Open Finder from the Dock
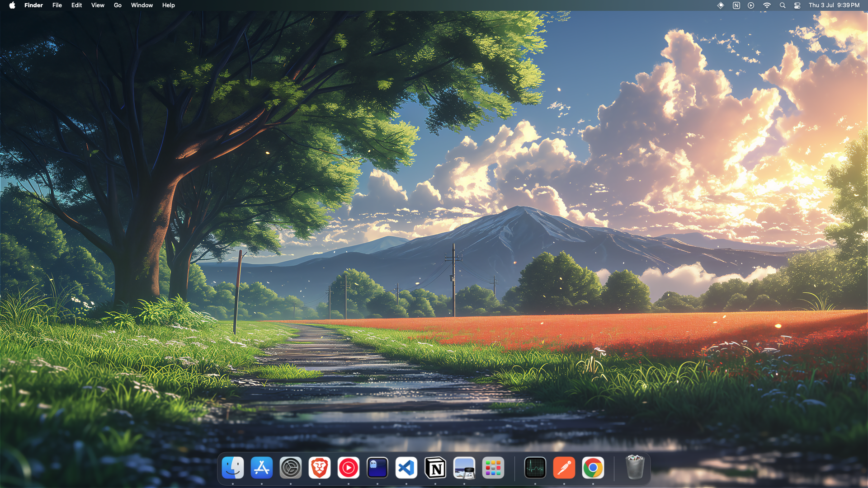Image resolution: width=868 pixels, height=488 pixels. coord(233,468)
